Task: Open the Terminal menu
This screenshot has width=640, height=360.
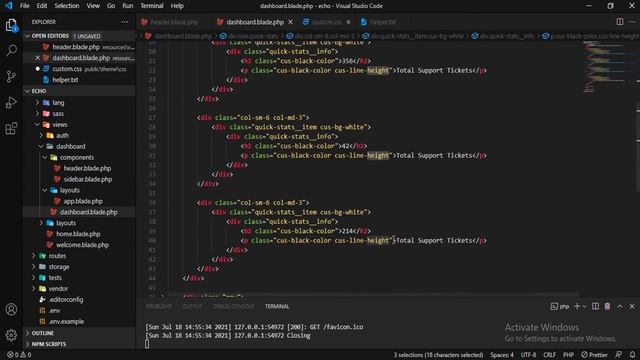Action: tap(152, 6)
